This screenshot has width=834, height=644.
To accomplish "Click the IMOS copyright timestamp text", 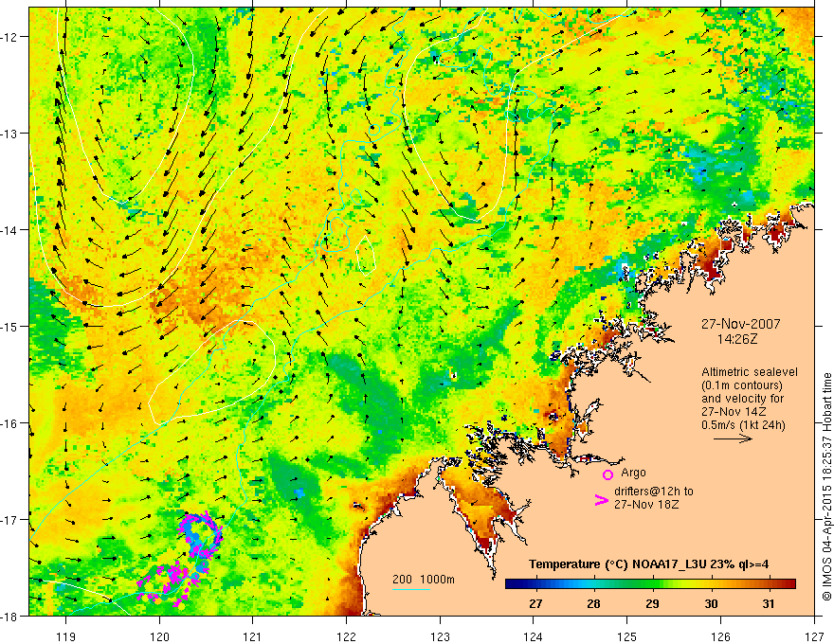I will pos(826,487).
